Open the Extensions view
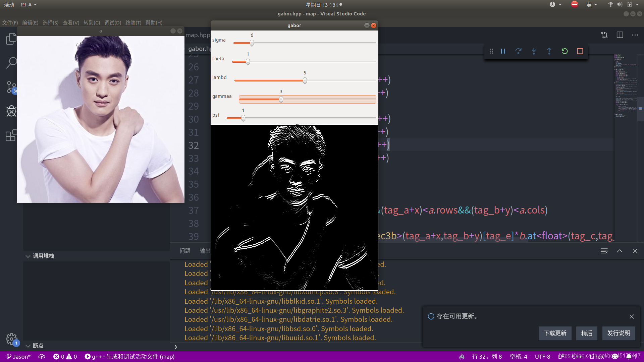 (x=11, y=135)
